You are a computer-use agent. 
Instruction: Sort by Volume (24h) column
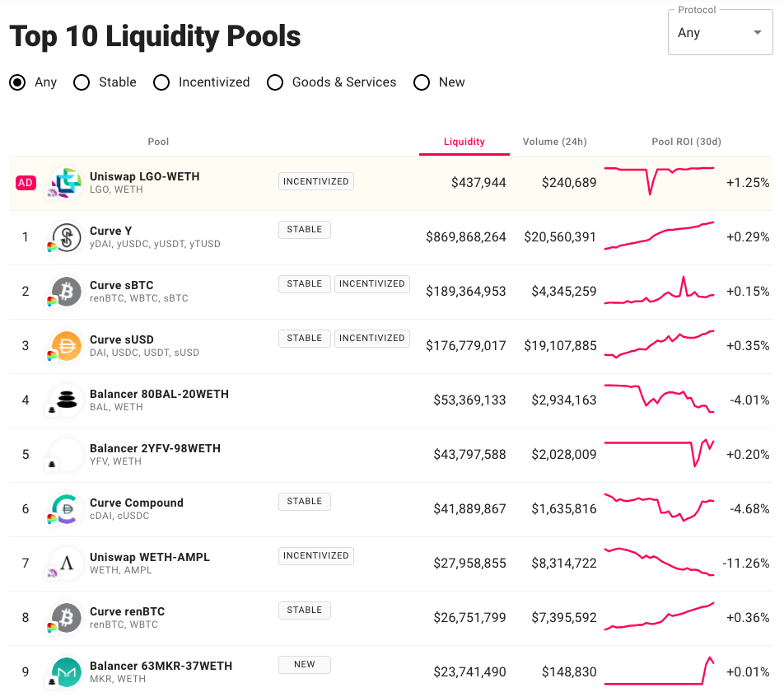554,142
